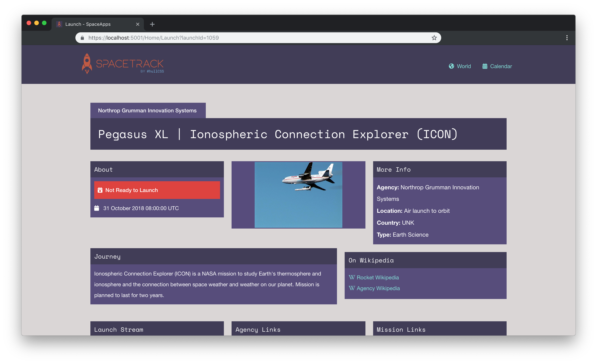The image size is (597, 364).
Task: Click the Wikipedia W icon for Rocket
Action: (352, 277)
